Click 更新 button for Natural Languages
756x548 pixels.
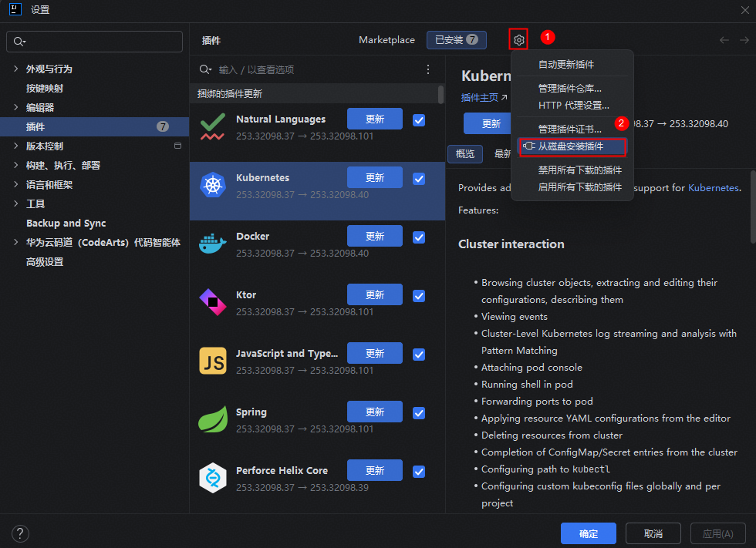coord(375,119)
